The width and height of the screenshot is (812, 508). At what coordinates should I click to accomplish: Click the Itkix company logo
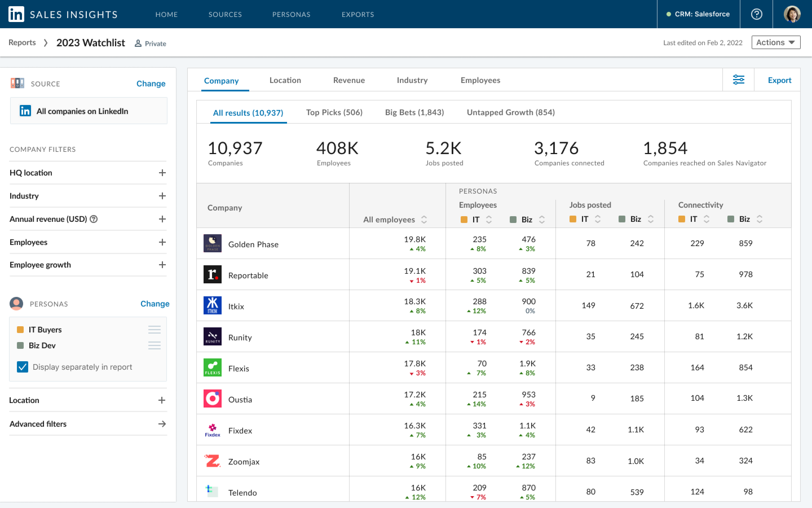click(x=212, y=305)
